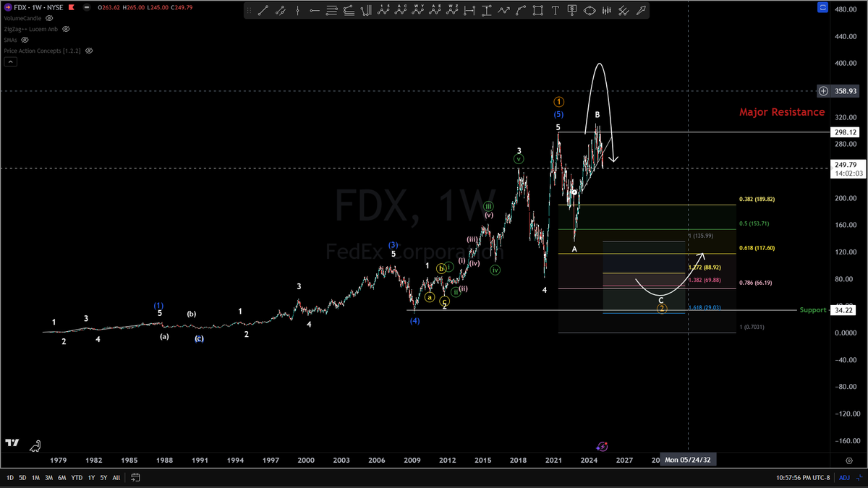
Task: Select the Fib Channel tool
Action: 348,10
